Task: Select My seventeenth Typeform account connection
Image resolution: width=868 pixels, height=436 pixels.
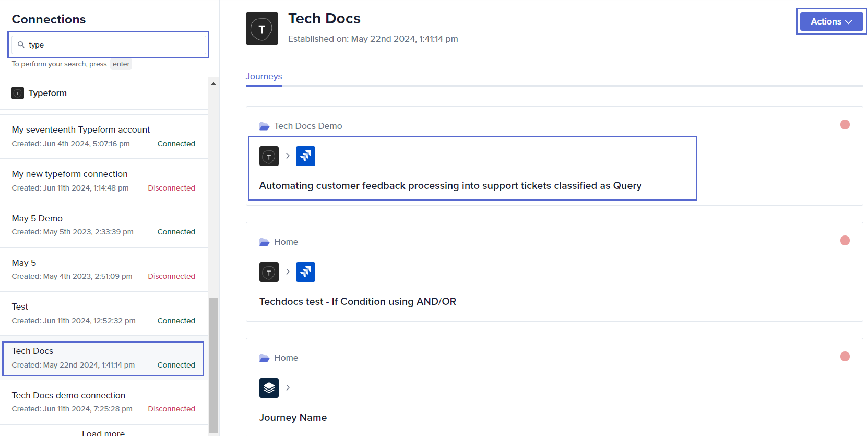Action: point(104,136)
